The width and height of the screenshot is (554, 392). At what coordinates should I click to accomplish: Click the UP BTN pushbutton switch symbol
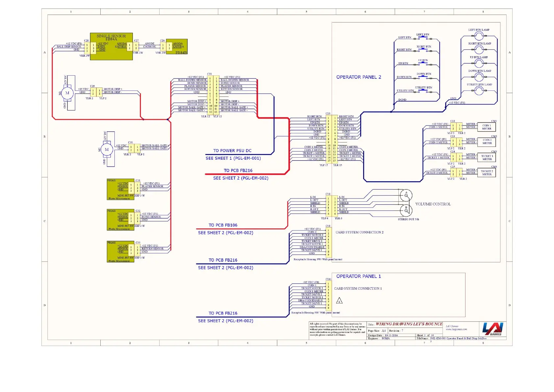pos(423,64)
